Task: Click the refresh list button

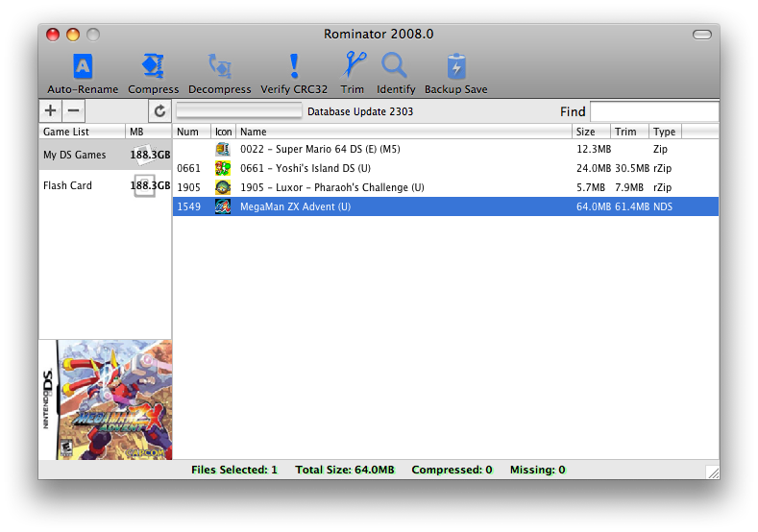Action: pos(159,111)
